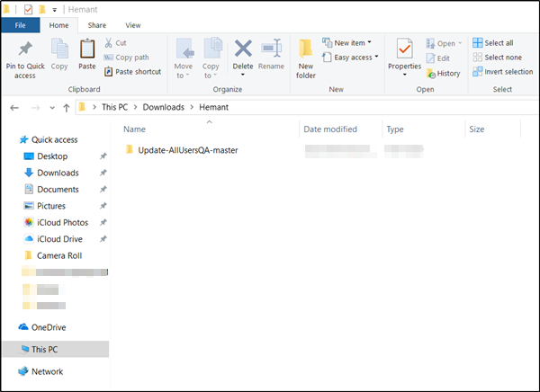Click the Edit command
540x392 pixels.
click(x=438, y=58)
